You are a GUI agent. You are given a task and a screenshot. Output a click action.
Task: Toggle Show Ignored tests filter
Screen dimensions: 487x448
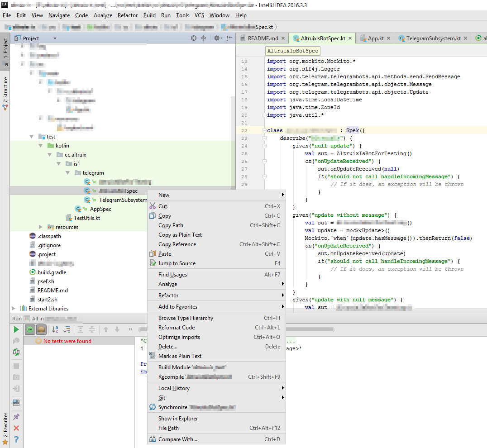[x=41, y=329]
